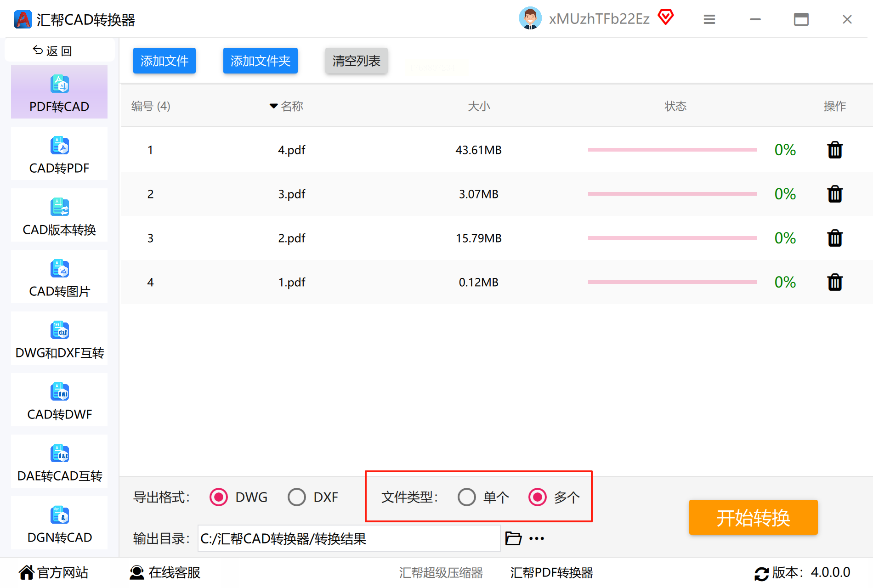Open the output folder icon
The height and width of the screenshot is (588, 873).
[x=513, y=538]
